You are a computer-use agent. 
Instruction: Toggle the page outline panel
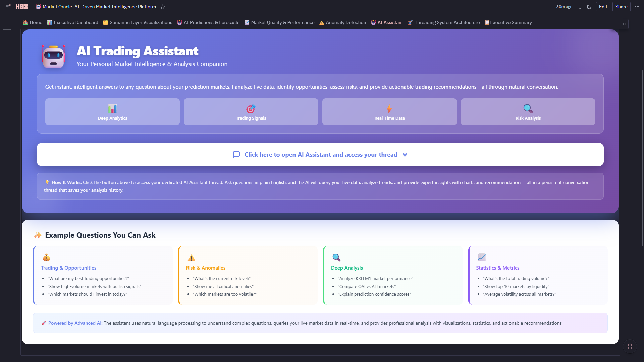tap(7, 39)
